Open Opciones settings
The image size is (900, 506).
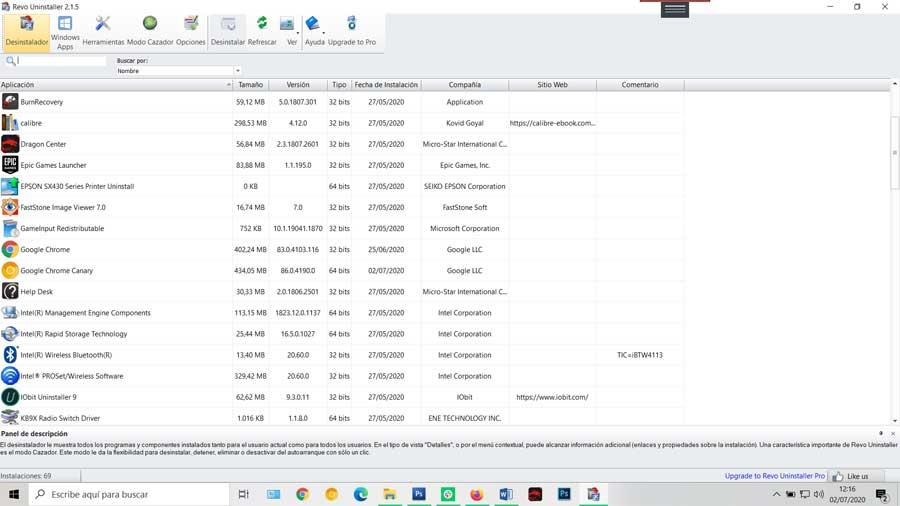[x=191, y=32]
